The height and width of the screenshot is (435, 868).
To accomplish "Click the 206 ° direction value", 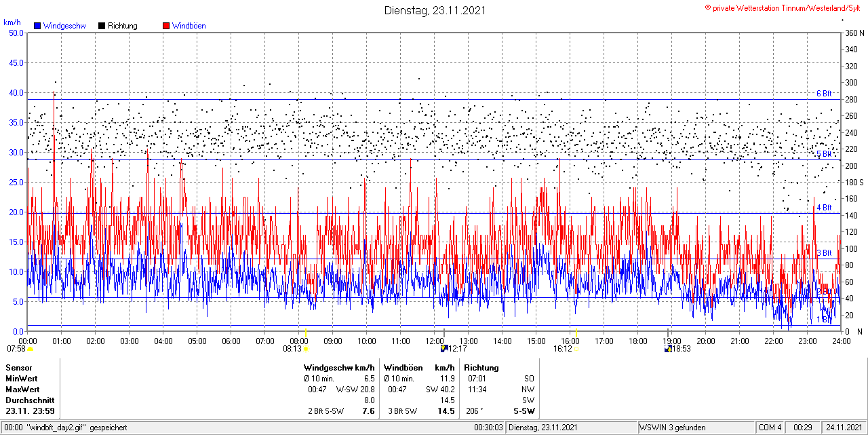I will click(475, 411).
